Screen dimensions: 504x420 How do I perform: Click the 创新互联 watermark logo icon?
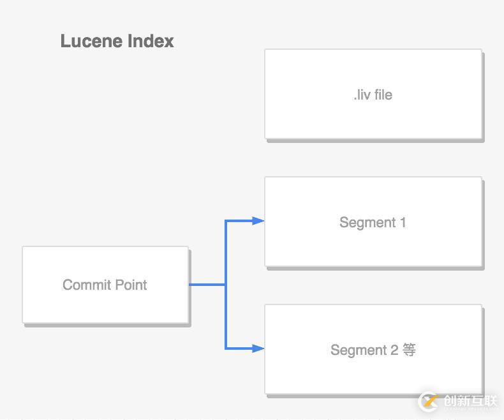click(430, 401)
